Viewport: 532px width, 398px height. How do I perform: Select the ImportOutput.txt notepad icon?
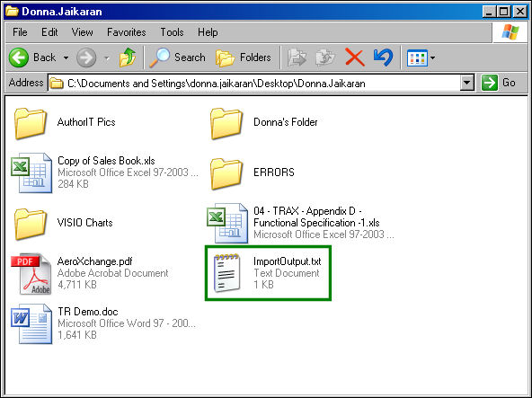(x=226, y=273)
